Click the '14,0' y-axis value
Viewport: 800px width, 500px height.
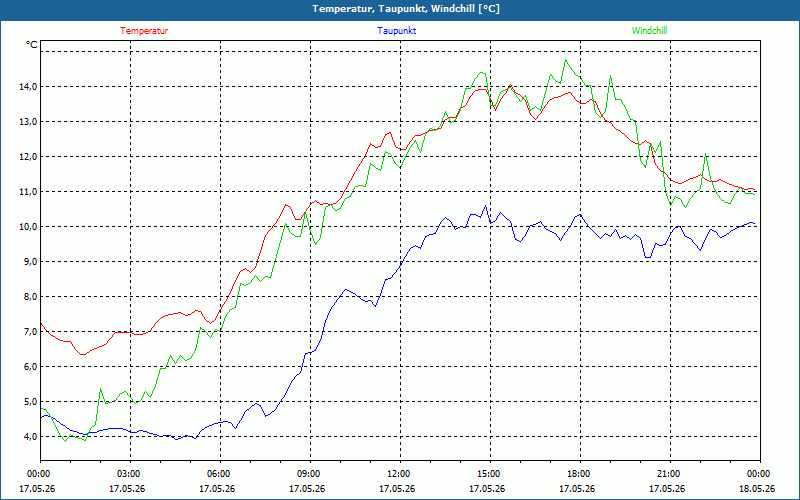[x=29, y=87]
